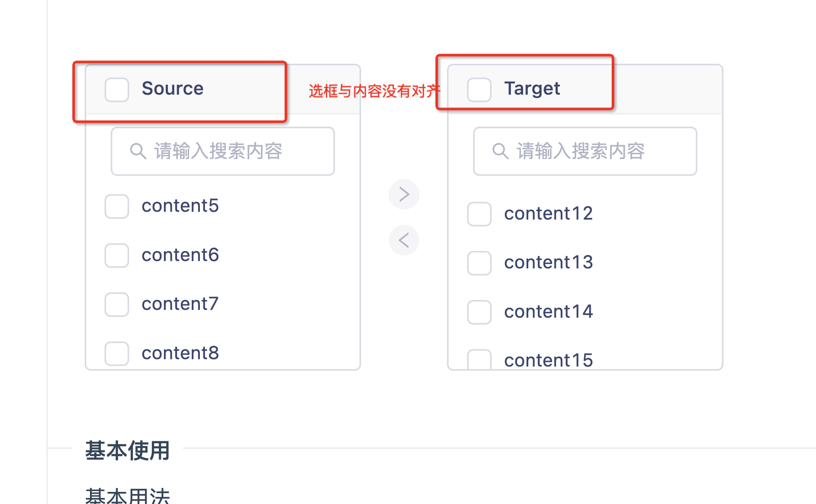
Task: Check the Target select-all checkbox
Action: (x=479, y=90)
